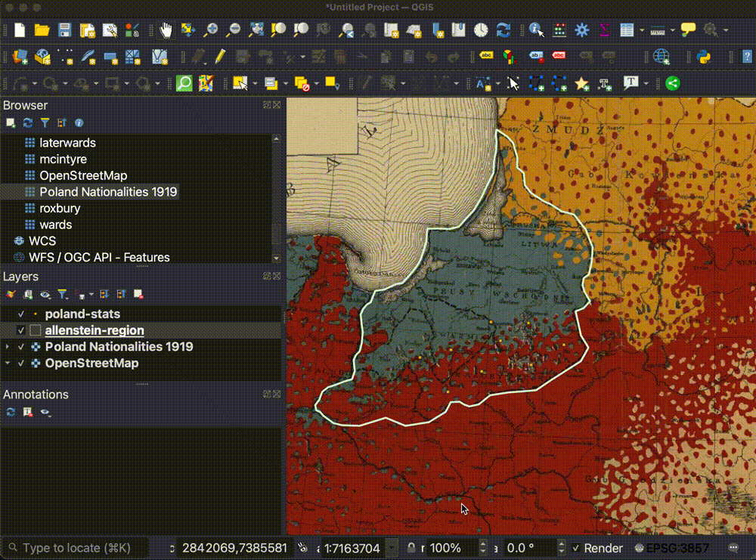The height and width of the screenshot is (560, 756).
Task: Click the coordinate field in status bar
Action: [x=234, y=548]
